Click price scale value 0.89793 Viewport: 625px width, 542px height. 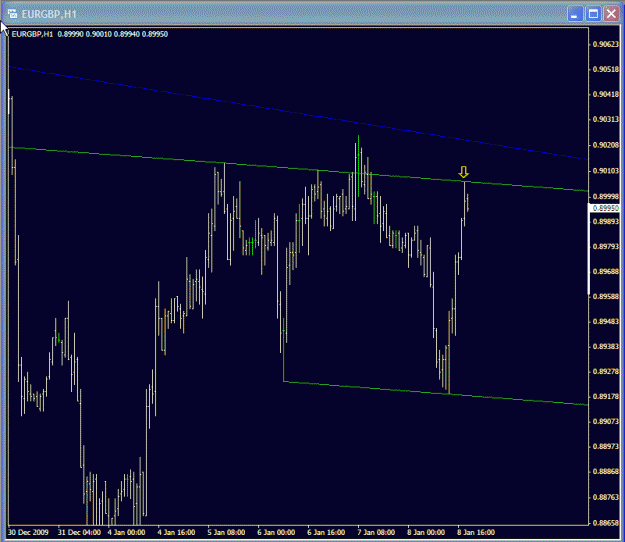click(x=605, y=247)
